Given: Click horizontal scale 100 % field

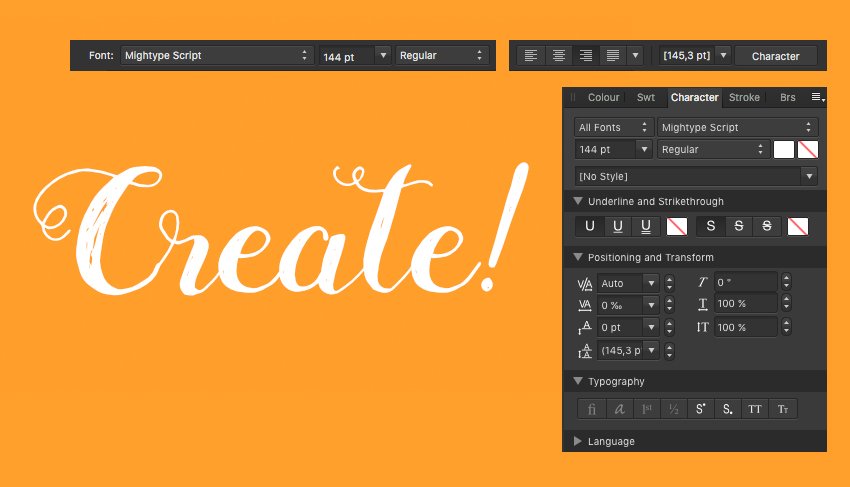Looking at the screenshot, I should point(745,304).
